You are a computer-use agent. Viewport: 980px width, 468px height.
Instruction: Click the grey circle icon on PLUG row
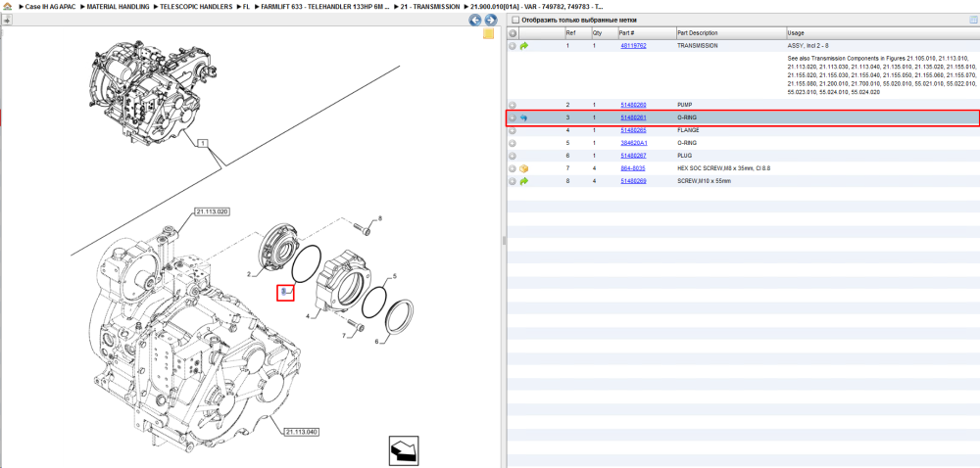tap(513, 156)
